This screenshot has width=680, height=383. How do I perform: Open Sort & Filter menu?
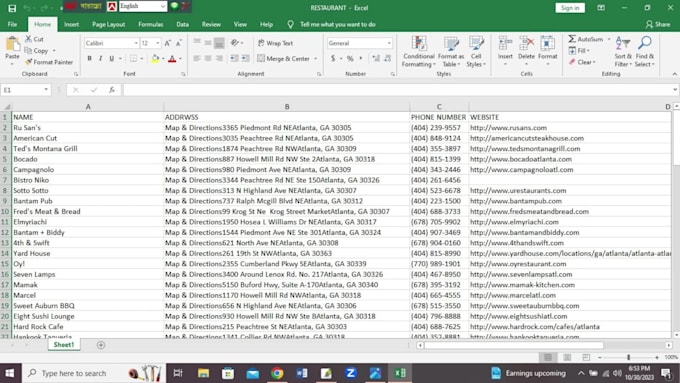coord(623,52)
